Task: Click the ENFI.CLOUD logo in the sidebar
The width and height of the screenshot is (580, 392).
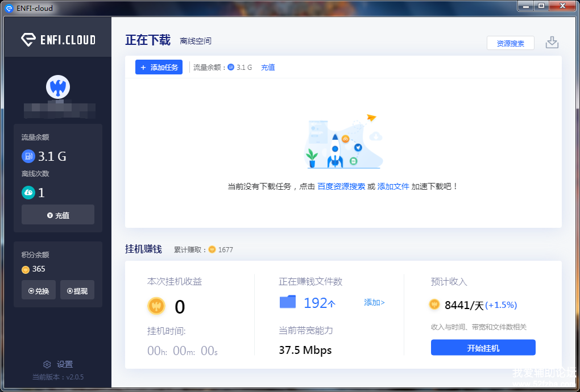Action: [x=58, y=40]
